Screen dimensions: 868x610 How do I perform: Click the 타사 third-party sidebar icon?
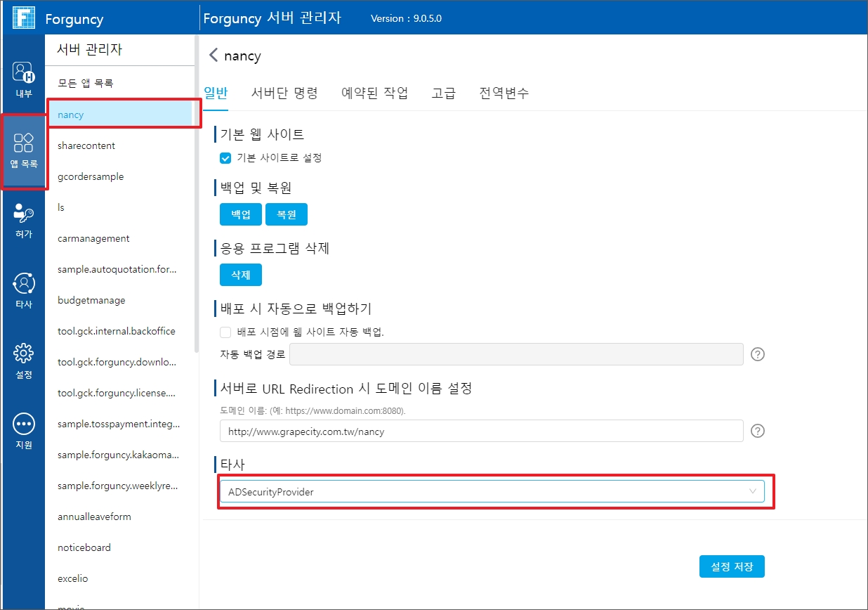[x=24, y=290]
